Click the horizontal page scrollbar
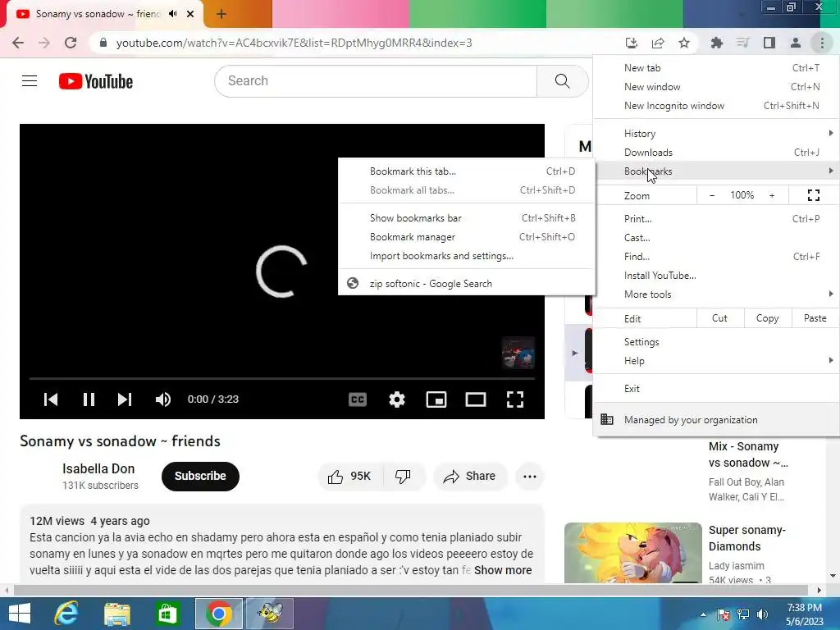 [x=410, y=590]
